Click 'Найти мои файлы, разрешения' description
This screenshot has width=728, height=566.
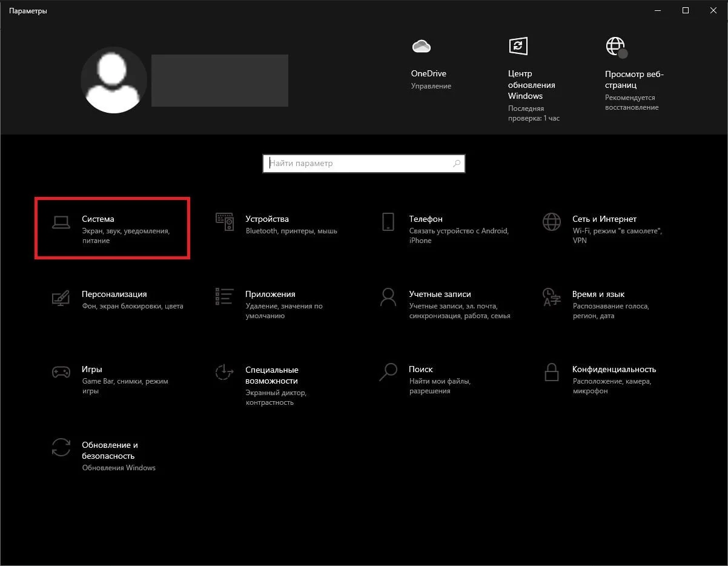tap(440, 386)
